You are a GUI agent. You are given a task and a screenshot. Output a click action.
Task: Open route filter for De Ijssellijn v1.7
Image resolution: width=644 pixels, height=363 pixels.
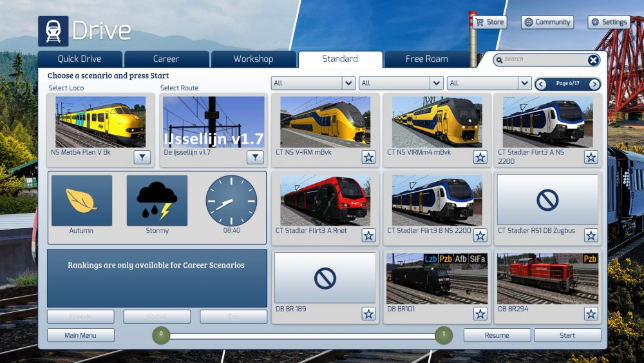click(255, 157)
